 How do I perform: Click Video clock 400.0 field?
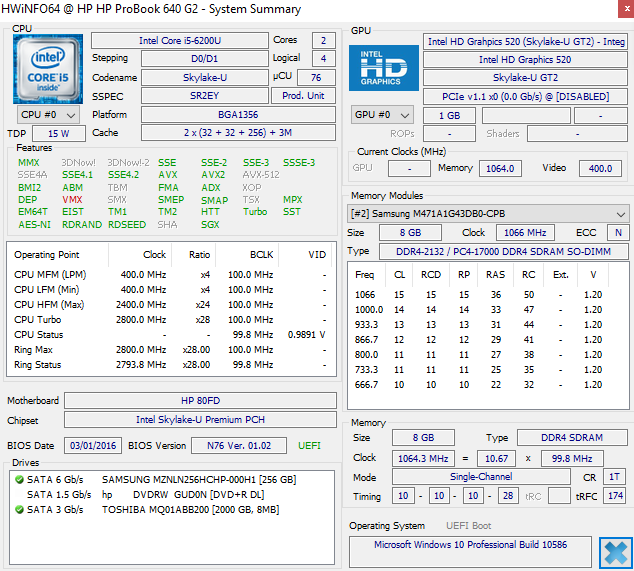click(x=600, y=168)
